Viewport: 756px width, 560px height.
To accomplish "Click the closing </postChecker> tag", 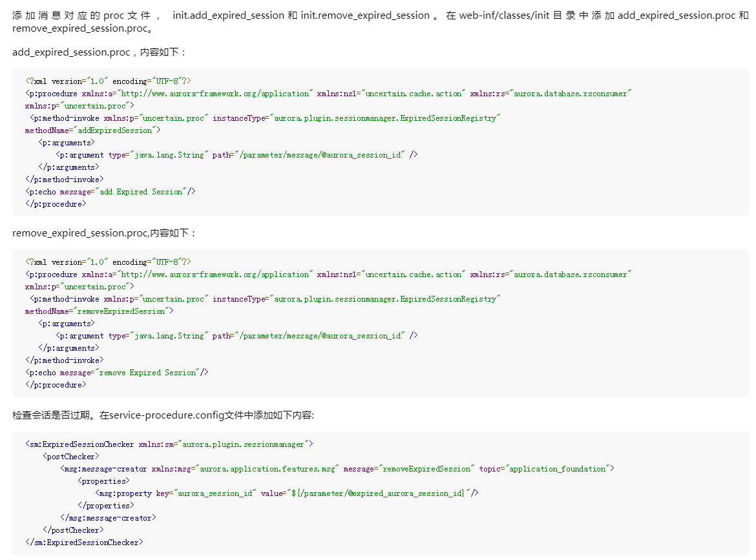I will 73,530.
